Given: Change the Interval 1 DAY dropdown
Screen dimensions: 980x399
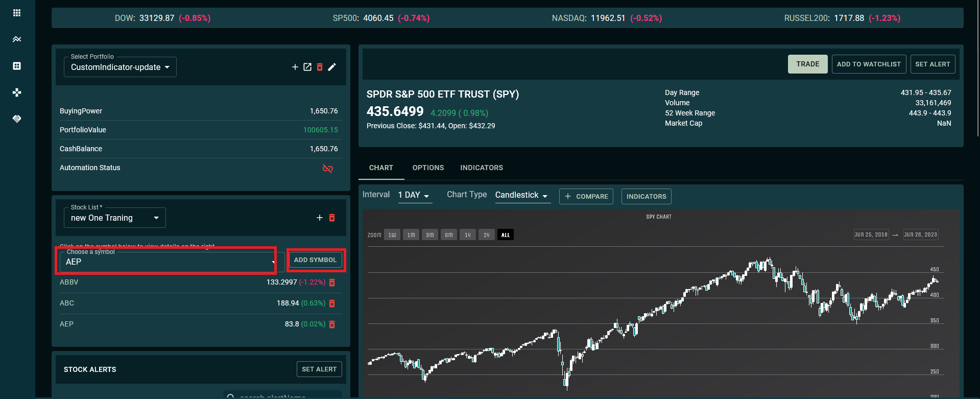Looking at the screenshot, I should [415, 195].
